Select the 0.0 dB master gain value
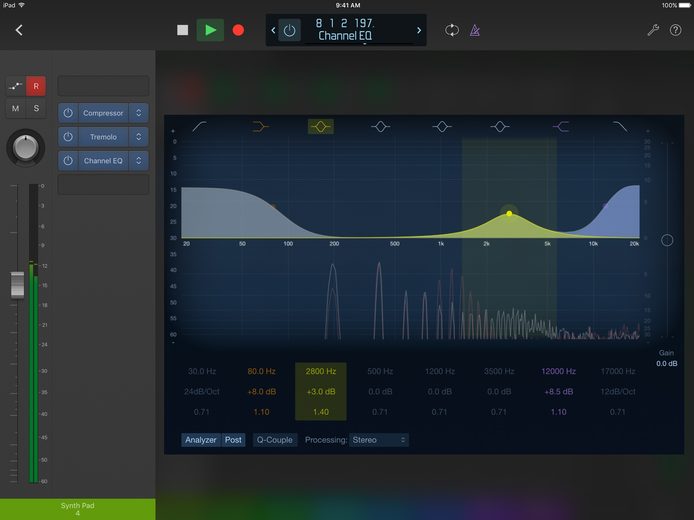Viewport: 694px width, 520px height. point(667,364)
